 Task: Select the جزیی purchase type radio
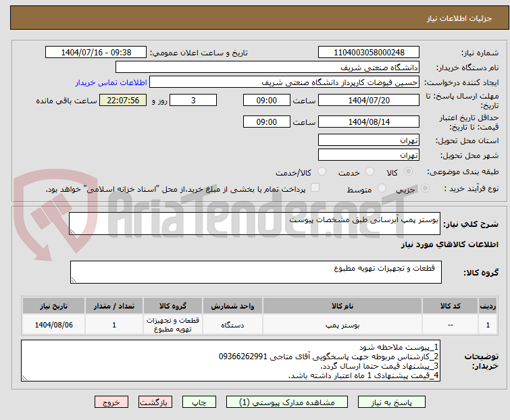[425, 188]
